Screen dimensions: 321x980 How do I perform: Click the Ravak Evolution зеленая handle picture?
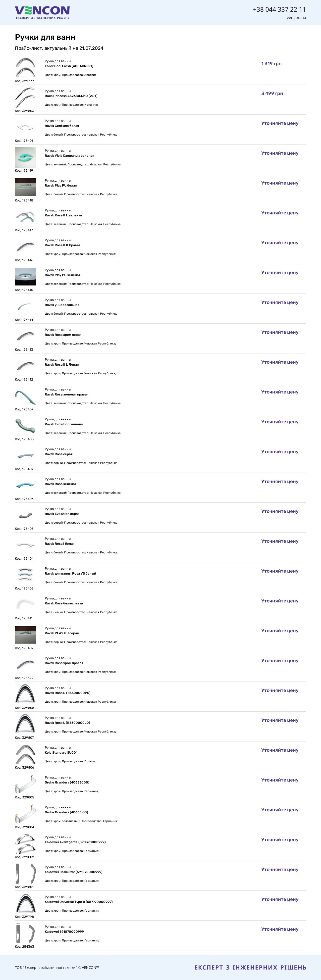click(x=25, y=426)
